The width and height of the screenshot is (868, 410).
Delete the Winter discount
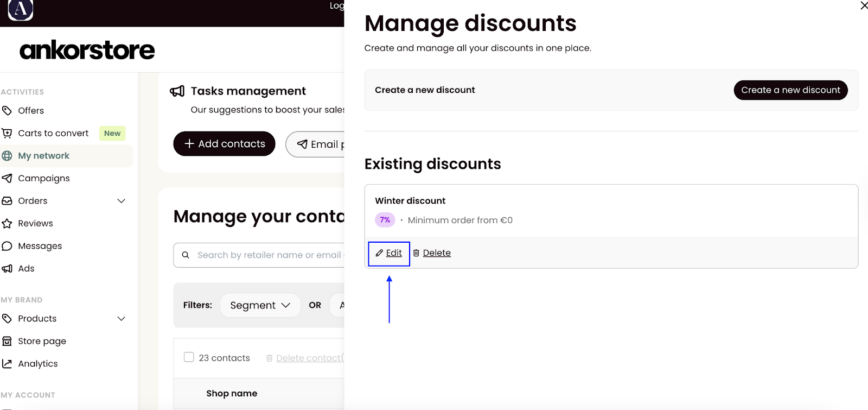click(432, 253)
